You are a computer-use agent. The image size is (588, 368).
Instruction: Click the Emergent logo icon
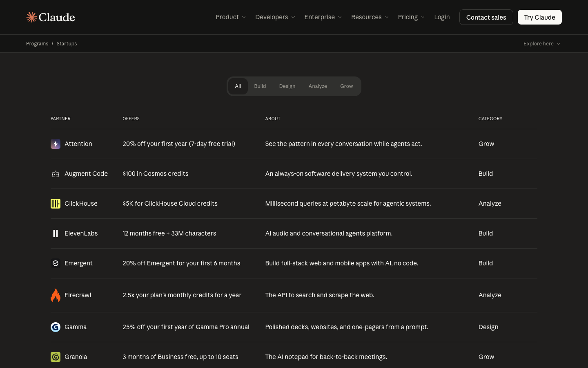point(56,263)
